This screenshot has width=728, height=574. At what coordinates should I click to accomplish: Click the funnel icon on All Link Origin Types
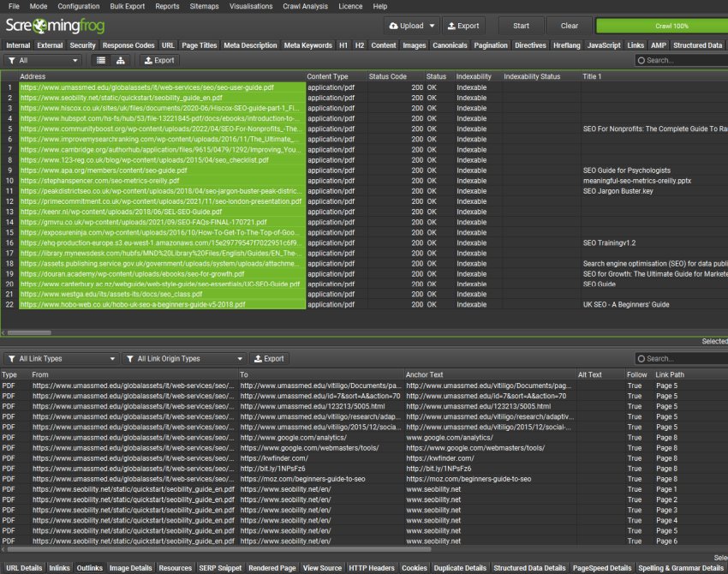click(x=130, y=358)
